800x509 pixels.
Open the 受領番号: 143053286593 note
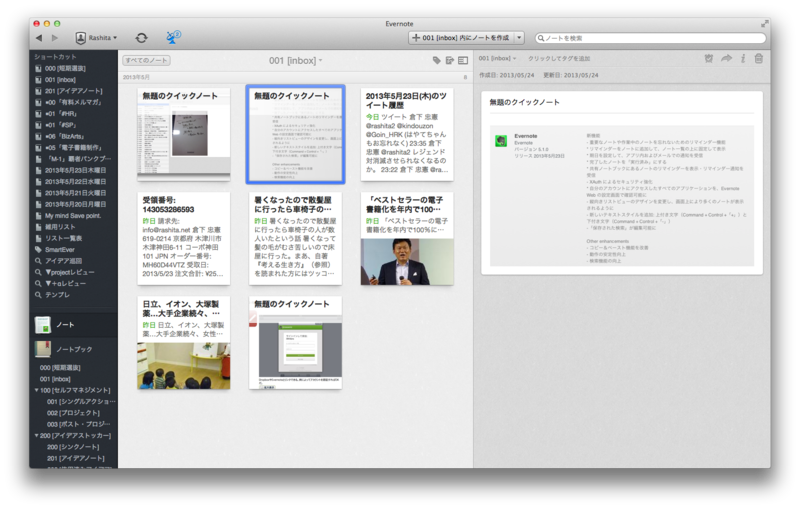pyautogui.click(x=184, y=238)
